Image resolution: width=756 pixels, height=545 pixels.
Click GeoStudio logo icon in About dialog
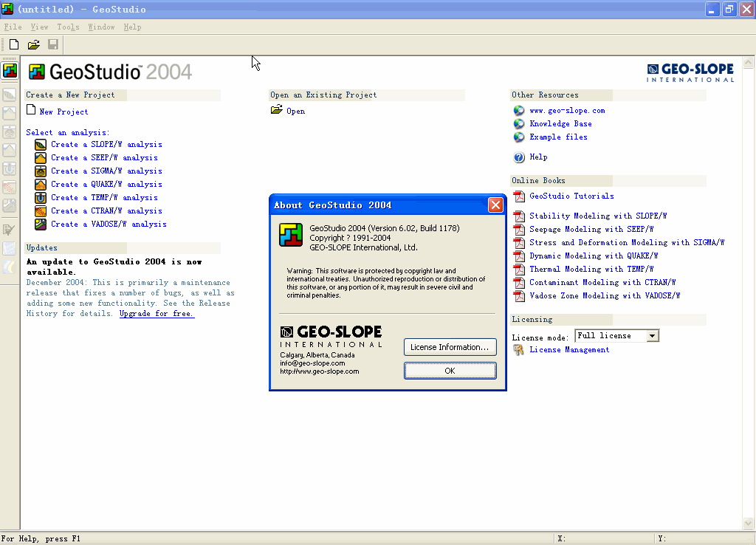point(291,235)
